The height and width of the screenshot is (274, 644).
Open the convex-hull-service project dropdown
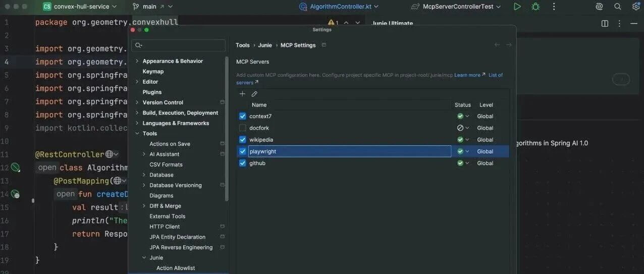coord(80,7)
